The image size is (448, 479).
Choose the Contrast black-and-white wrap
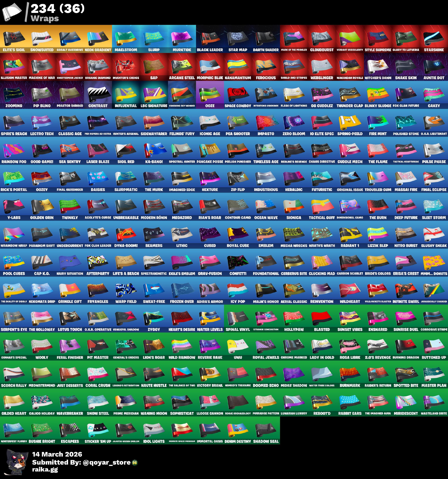coord(98,95)
